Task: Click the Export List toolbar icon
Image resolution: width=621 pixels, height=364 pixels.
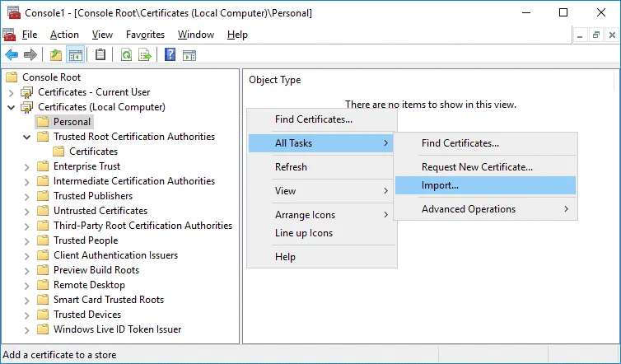Action: click(145, 55)
